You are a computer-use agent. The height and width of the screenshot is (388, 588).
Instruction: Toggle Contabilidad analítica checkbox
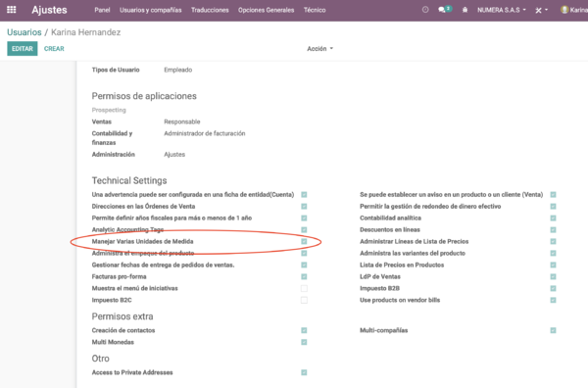point(553,218)
